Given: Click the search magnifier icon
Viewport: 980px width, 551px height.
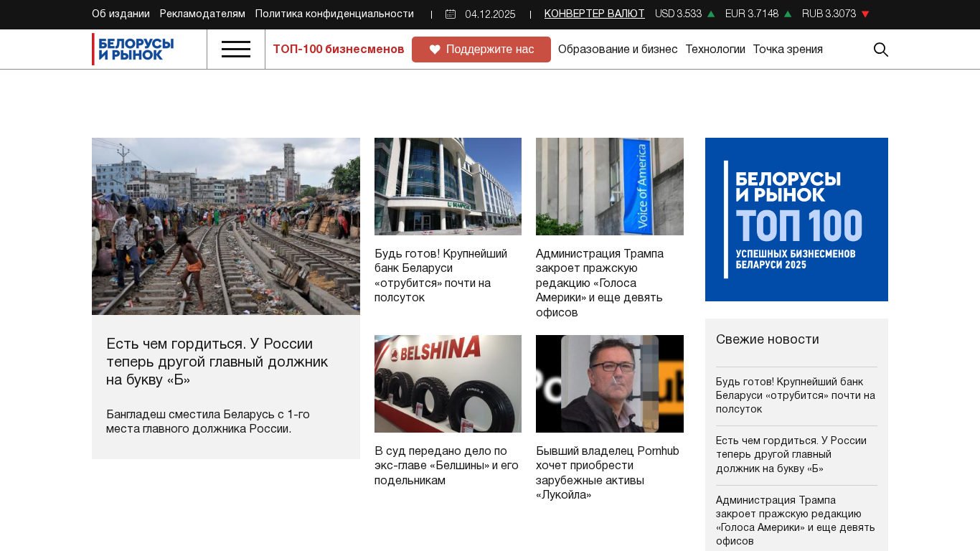Looking at the screenshot, I should pos(880,50).
